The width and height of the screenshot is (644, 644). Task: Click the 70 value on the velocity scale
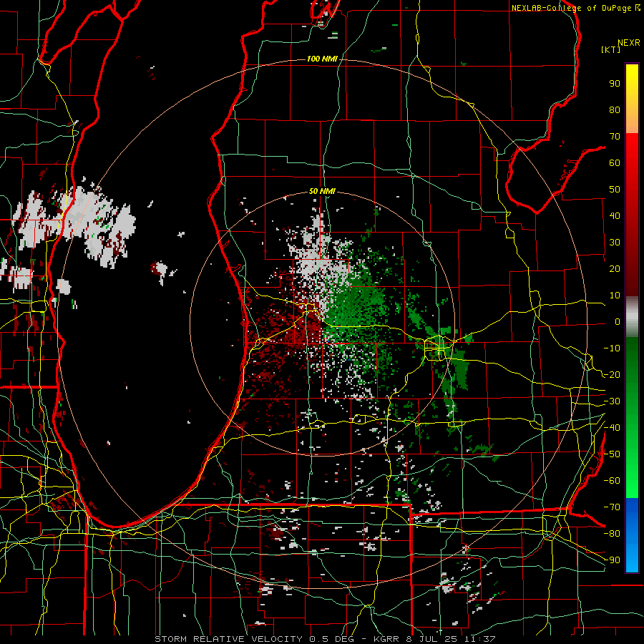point(615,137)
